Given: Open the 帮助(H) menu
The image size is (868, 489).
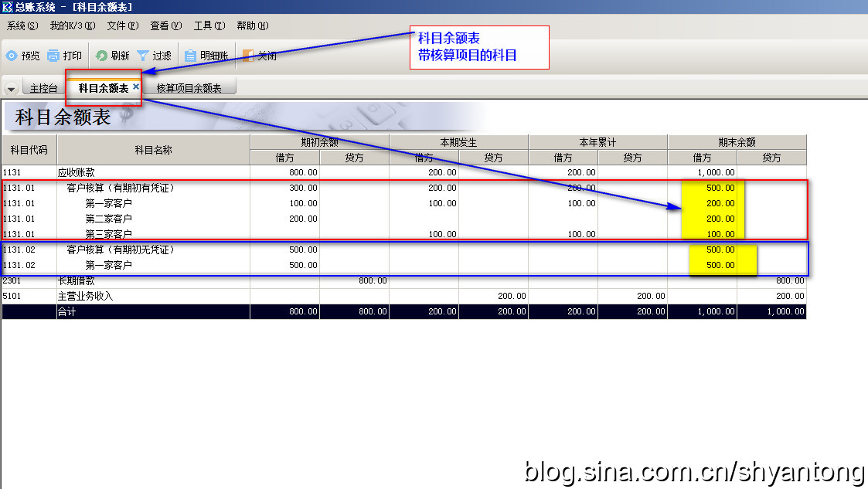Looking at the screenshot, I should [x=253, y=25].
